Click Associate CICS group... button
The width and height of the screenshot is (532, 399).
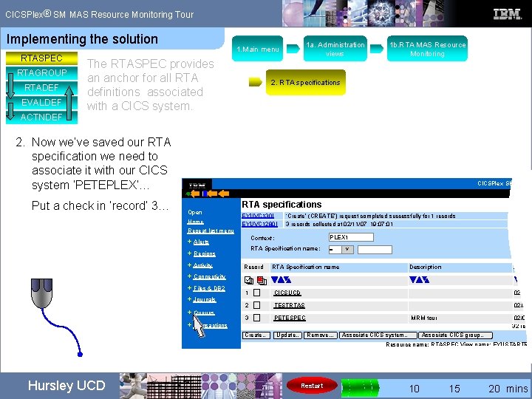(x=455, y=335)
